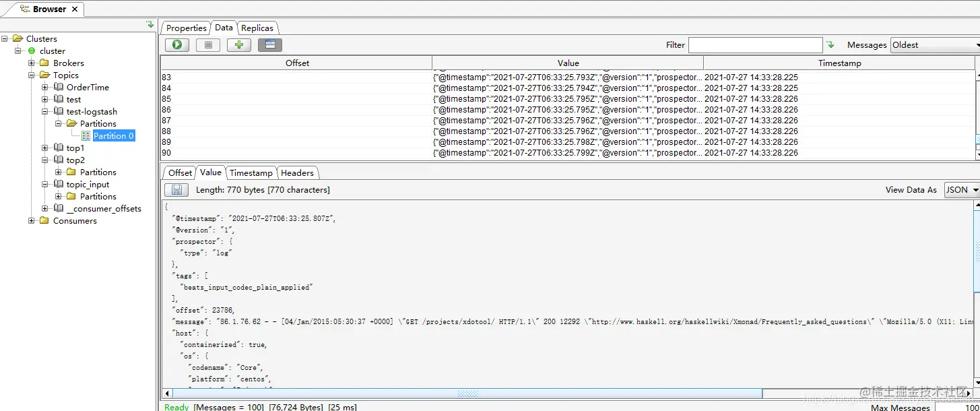Click the green retrieve messages play button
The height and width of the screenshot is (411, 980).
click(177, 44)
